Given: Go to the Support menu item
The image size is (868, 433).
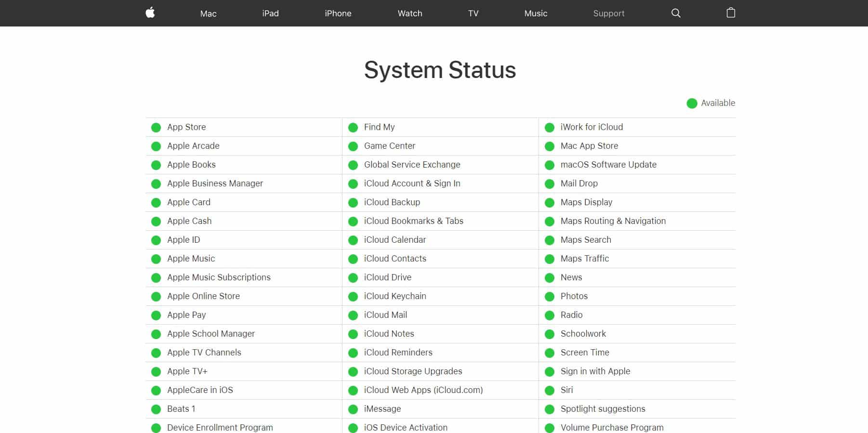Looking at the screenshot, I should pos(609,13).
